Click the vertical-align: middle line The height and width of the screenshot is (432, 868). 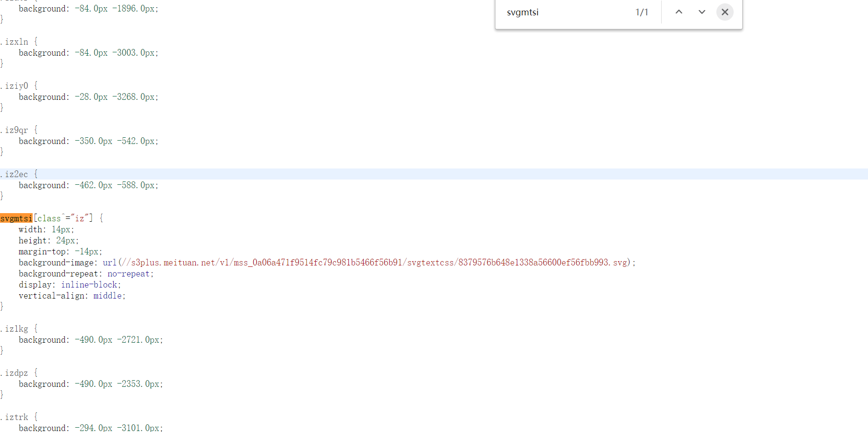pyautogui.click(x=72, y=296)
